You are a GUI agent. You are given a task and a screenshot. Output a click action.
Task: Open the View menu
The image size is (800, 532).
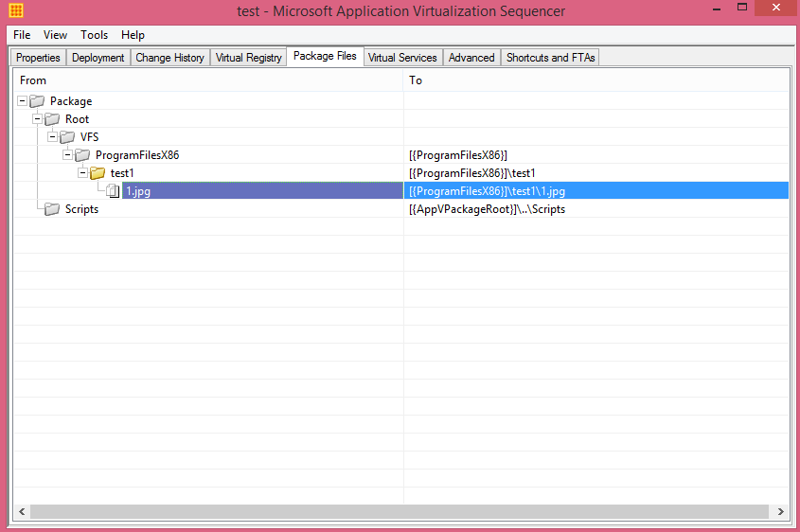55,35
